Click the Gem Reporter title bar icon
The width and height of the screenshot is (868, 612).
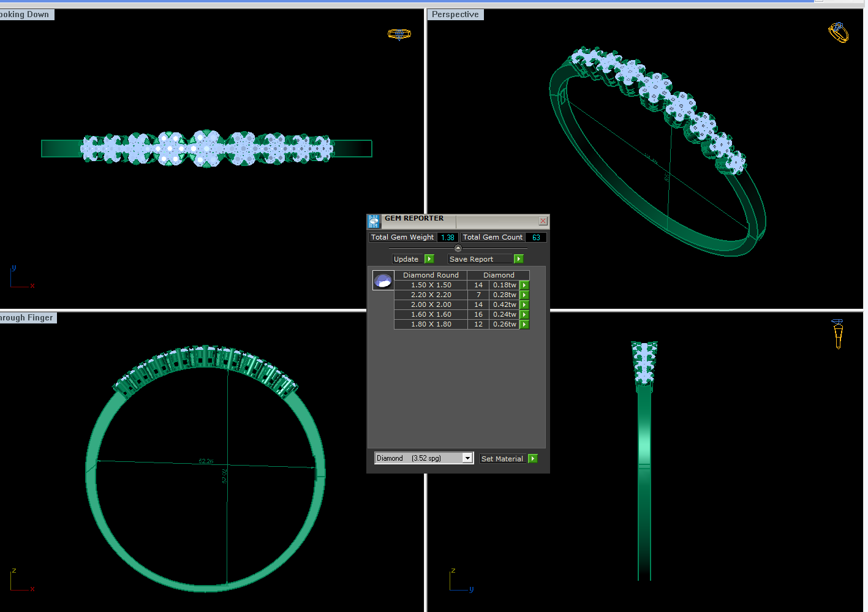tap(374, 221)
